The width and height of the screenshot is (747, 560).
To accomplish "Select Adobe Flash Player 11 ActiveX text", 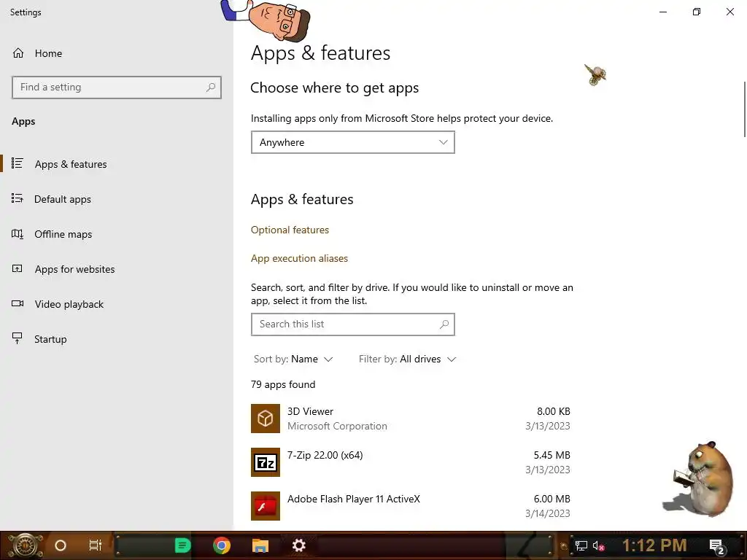I will point(354,499).
